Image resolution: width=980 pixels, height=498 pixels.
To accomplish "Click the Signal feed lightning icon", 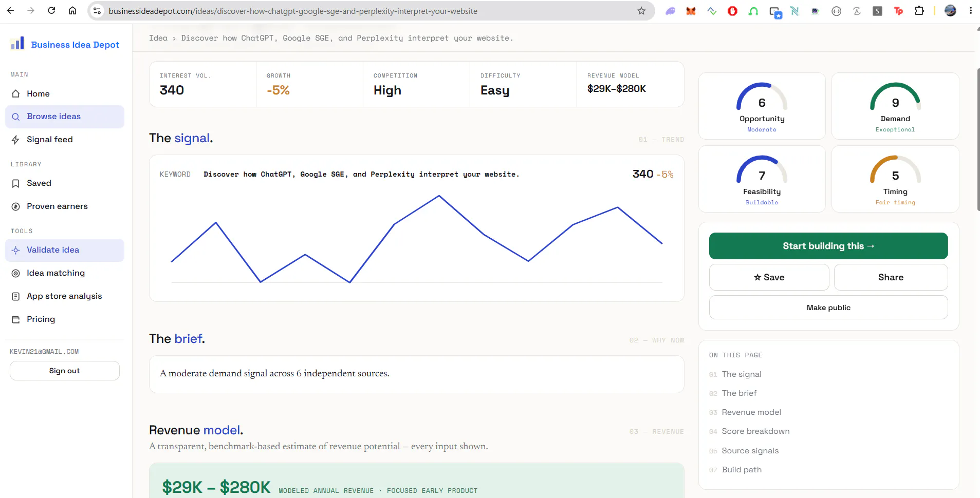I will [x=16, y=140].
